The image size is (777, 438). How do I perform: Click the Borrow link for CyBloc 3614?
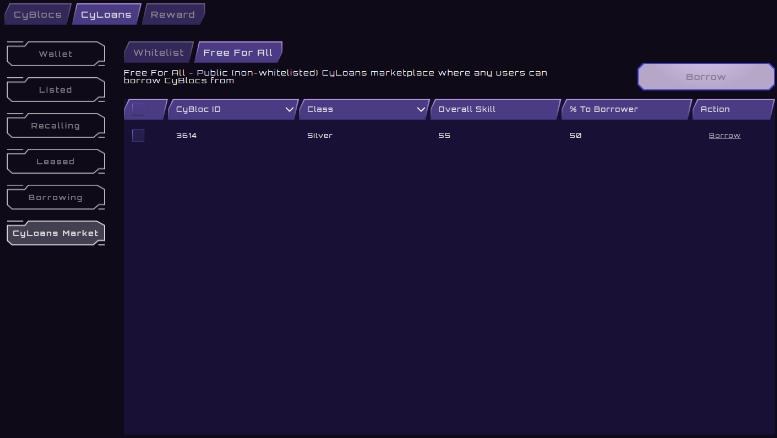tap(724, 135)
